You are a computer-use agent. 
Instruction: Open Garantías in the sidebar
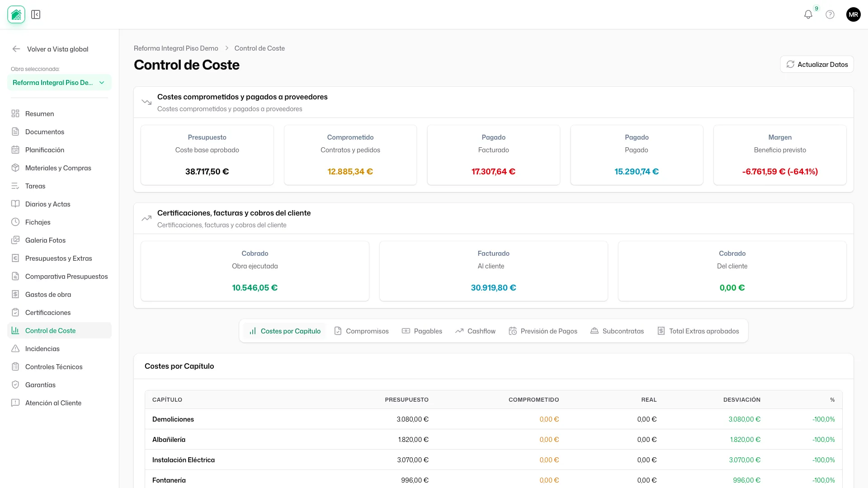coord(59,385)
